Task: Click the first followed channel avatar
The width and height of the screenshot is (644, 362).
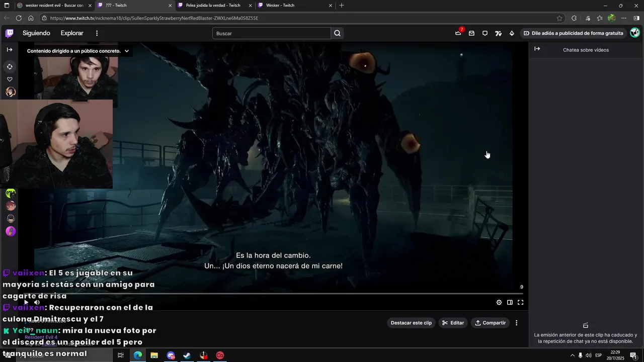Action: pos(11,92)
